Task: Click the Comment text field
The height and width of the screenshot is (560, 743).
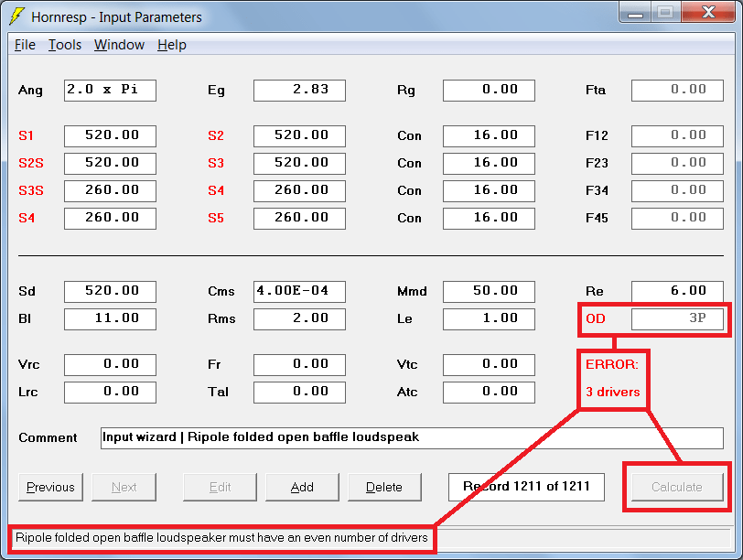Action: [x=412, y=437]
